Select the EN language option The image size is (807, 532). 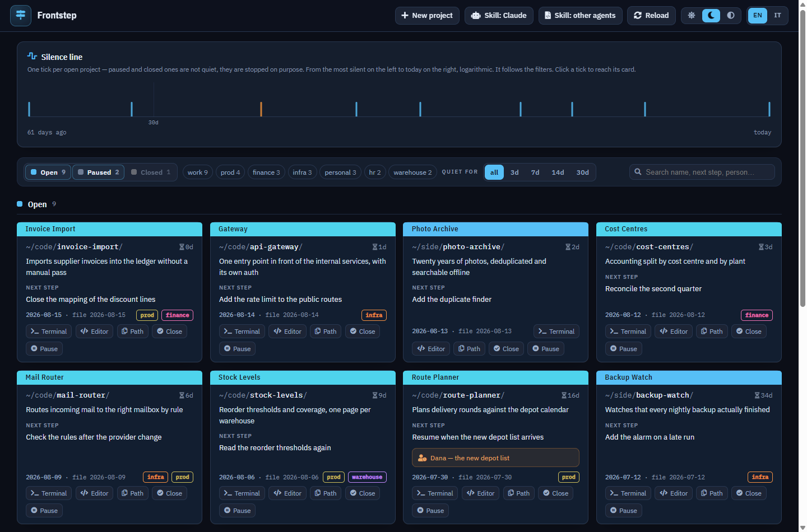pos(758,16)
